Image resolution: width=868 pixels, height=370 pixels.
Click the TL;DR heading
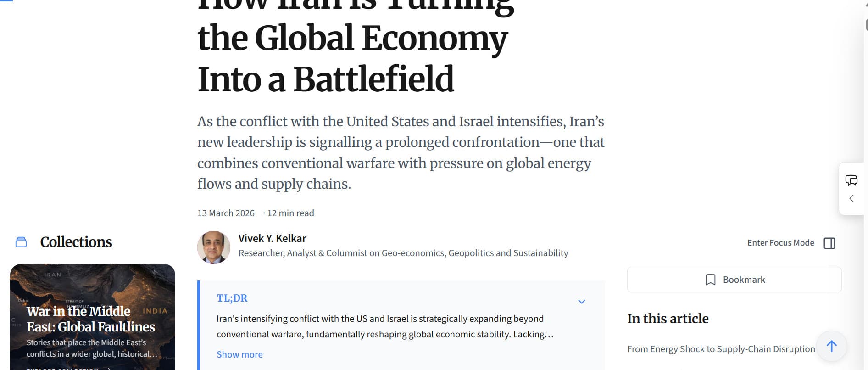coord(232,298)
